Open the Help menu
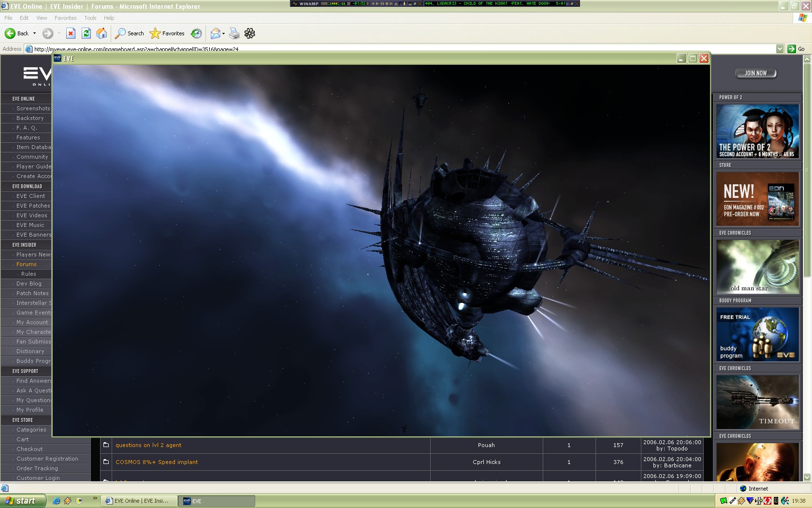The image size is (812, 508). click(109, 18)
